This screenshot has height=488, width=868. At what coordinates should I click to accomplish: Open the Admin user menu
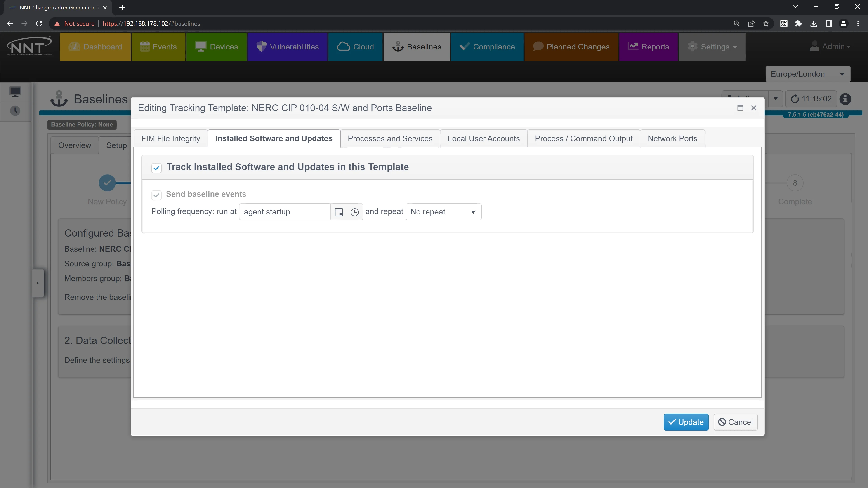(x=830, y=47)
